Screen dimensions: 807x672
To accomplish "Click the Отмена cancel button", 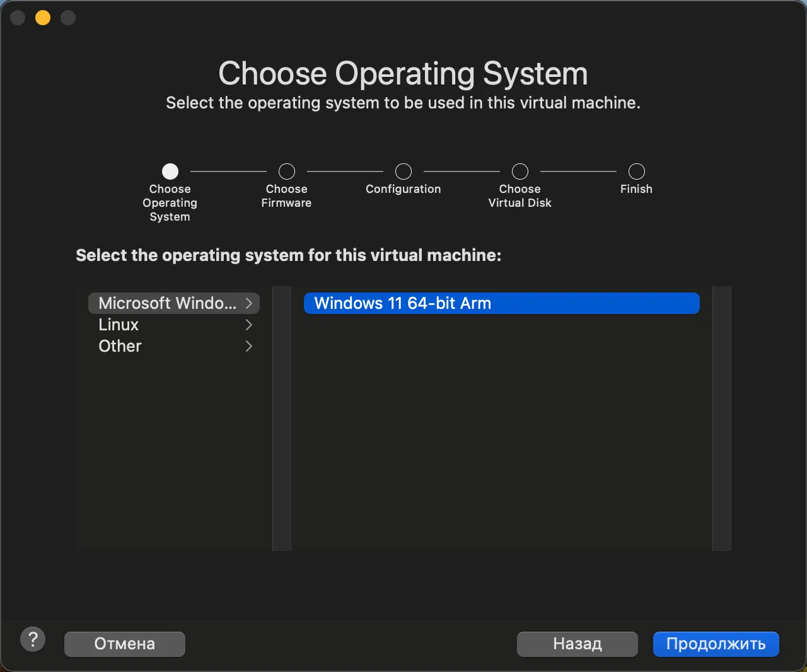I will click(x=125, y=644).
